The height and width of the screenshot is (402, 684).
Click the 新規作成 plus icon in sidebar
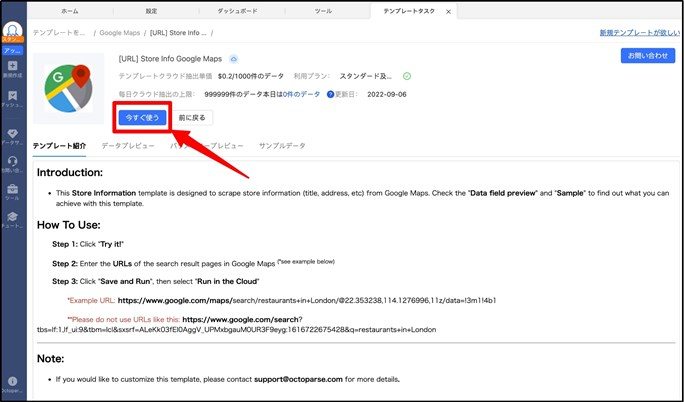click(13, 66)
